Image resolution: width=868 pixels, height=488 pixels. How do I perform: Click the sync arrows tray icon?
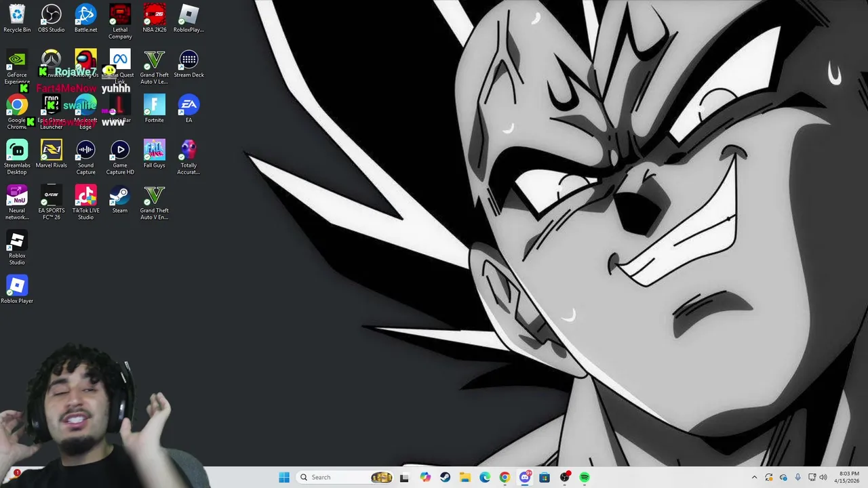pos(769,477)
